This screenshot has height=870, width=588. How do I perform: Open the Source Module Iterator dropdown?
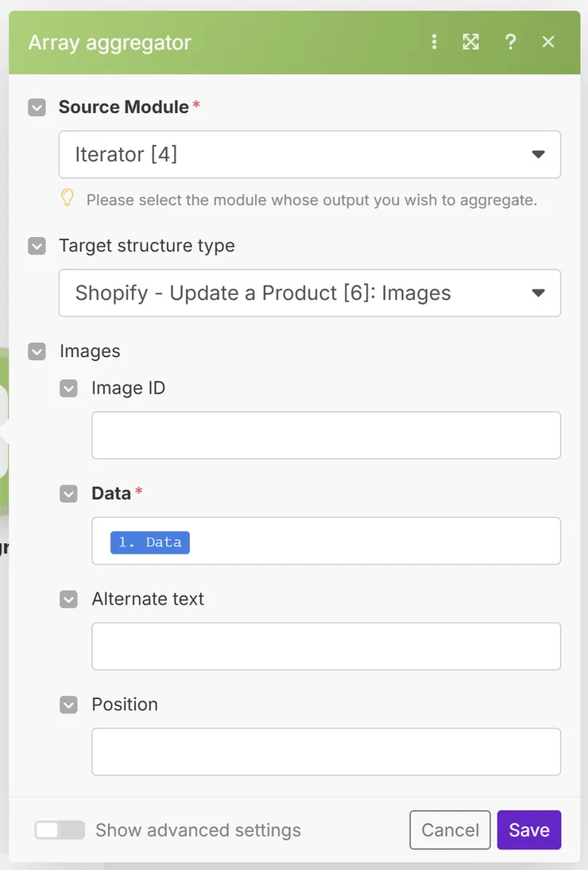[310, 154]
